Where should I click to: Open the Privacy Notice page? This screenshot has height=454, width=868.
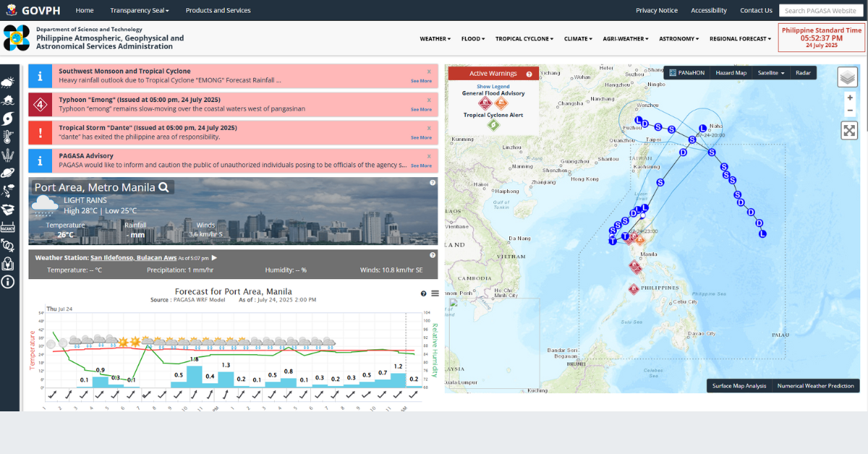coord(657,10)
